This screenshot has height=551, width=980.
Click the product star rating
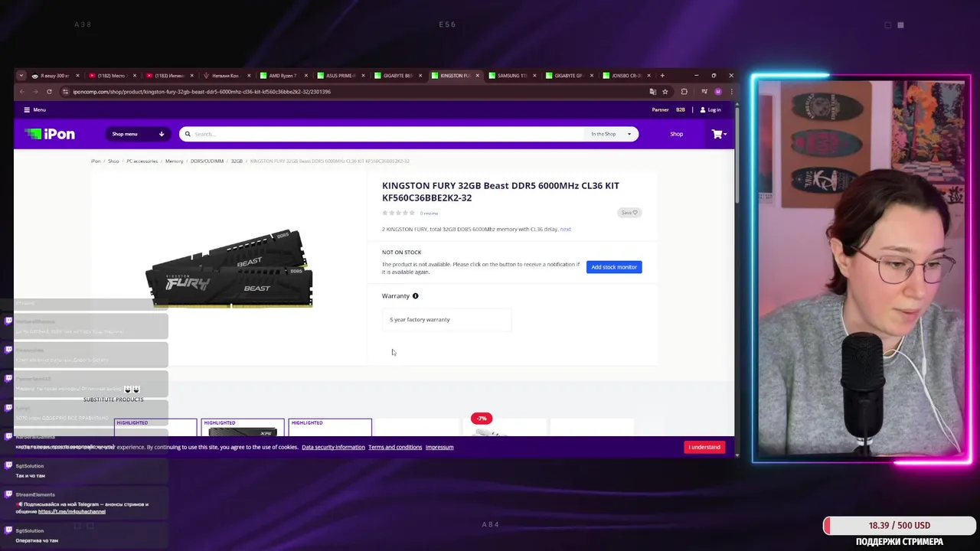click(x=398, y=213)
